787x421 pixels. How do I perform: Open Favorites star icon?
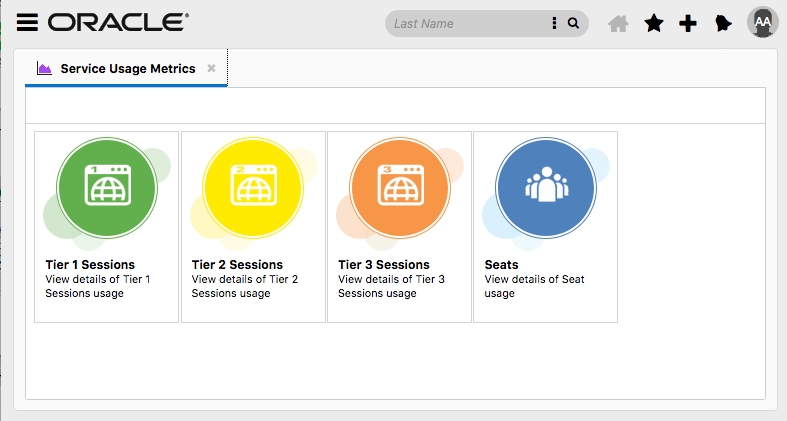pyautogui.click(x=654, y=23)
